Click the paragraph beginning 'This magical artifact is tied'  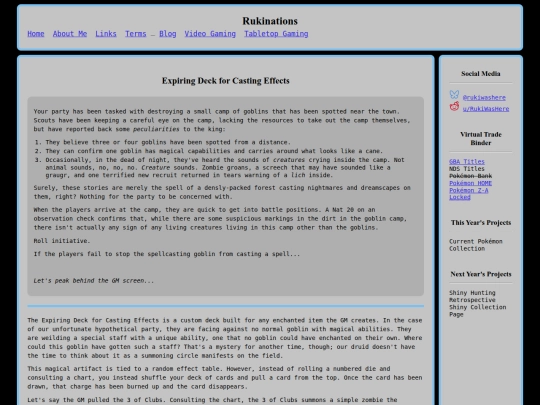pyautogui.click(x=225, y=377)
